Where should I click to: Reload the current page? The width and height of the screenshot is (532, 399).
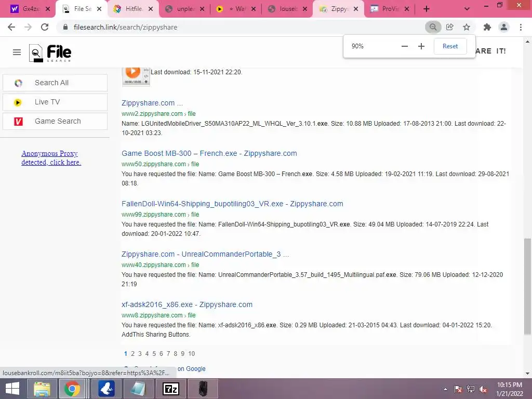pyautogui.click(x=45, y=27)
